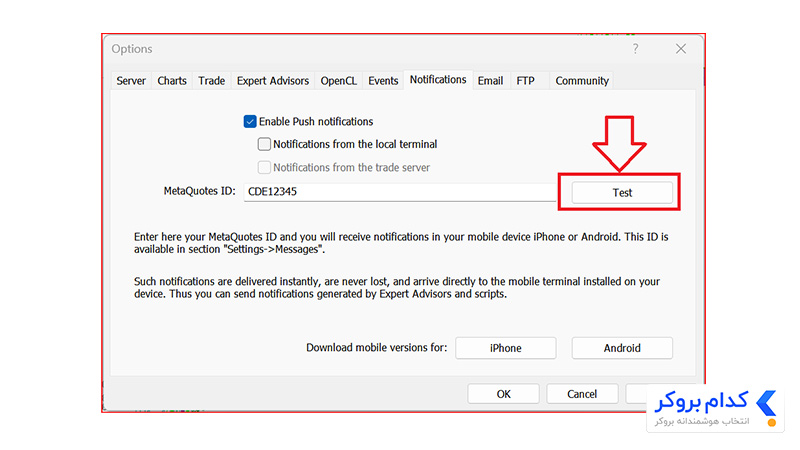Open the FTP tab
Screen dimensions: 800x450
coord(526,81)
